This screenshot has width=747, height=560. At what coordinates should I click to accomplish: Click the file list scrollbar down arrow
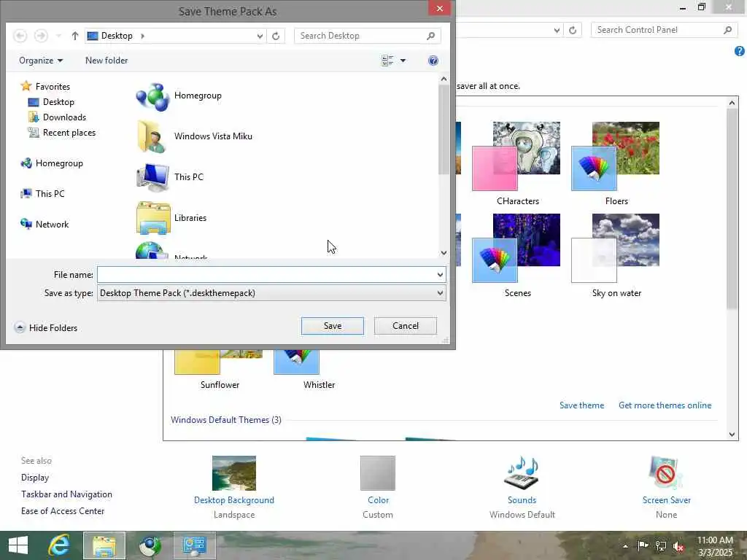pos(444,253)
